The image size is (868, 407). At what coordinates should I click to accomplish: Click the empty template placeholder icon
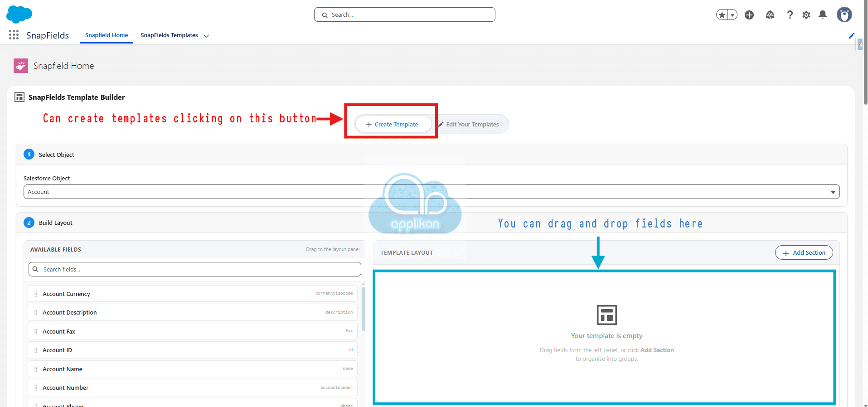[x=607, y=315]
